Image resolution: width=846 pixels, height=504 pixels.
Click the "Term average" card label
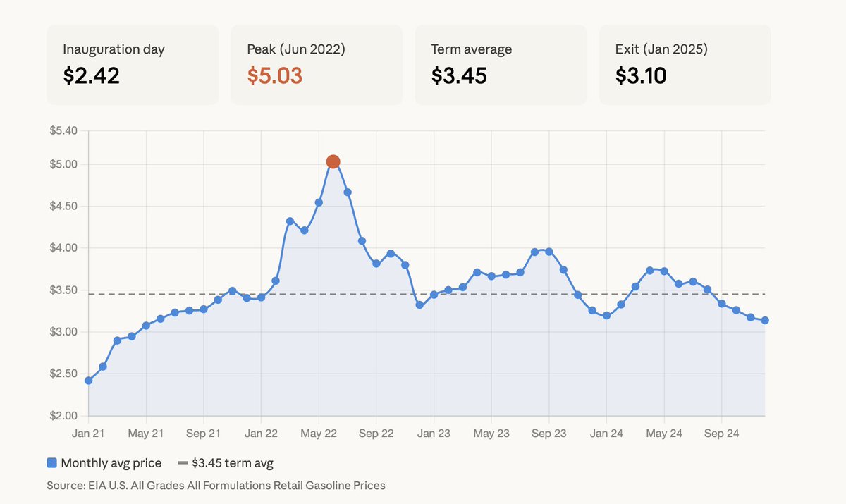(472, 49)
